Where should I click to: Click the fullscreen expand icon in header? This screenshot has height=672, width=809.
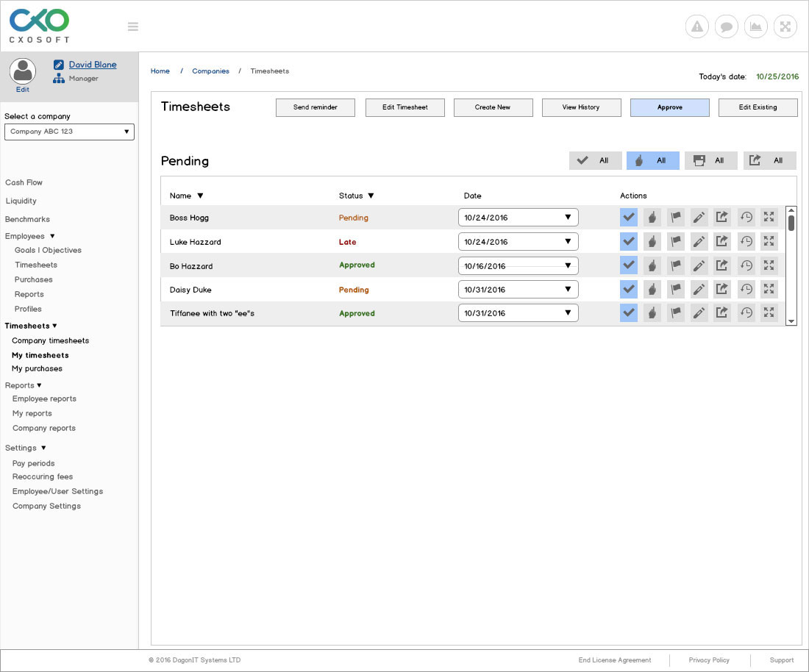coord(785,27)
